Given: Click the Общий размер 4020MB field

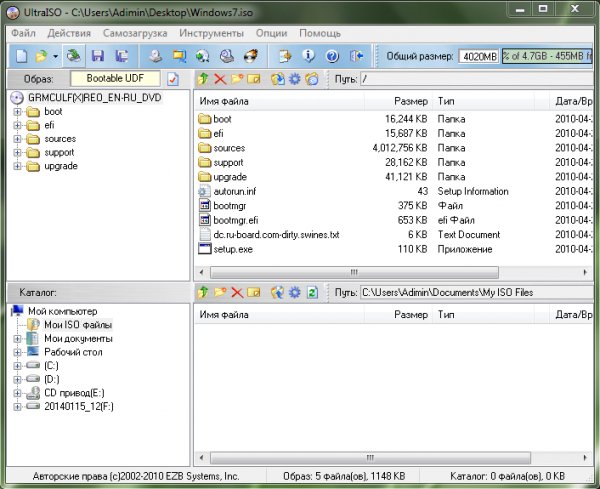Looking at the screenshot, I should (479, 57).
